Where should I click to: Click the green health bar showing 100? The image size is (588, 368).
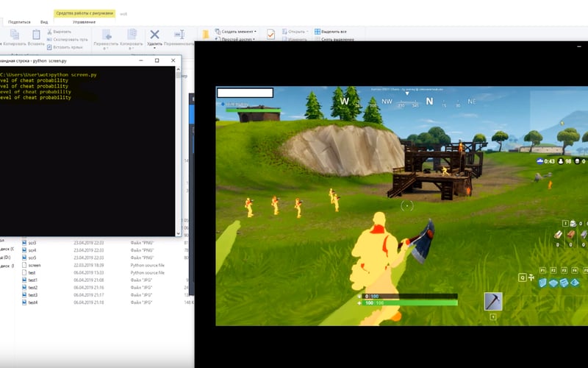(410, 302)
